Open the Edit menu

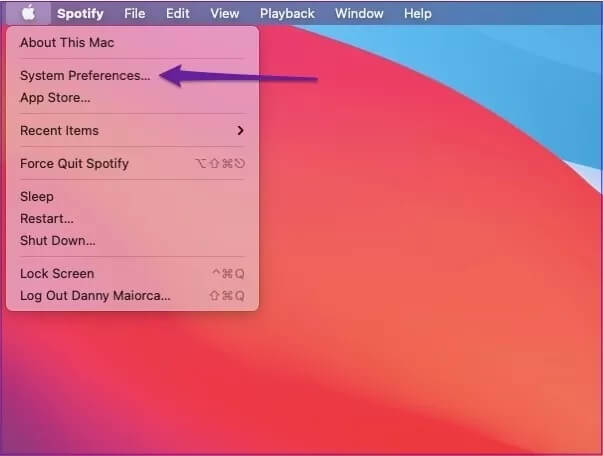177,13
